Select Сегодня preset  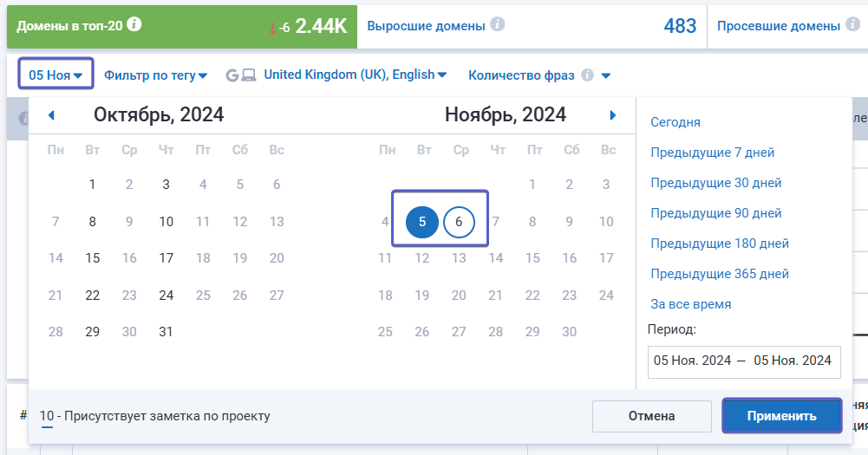(675, 122)
